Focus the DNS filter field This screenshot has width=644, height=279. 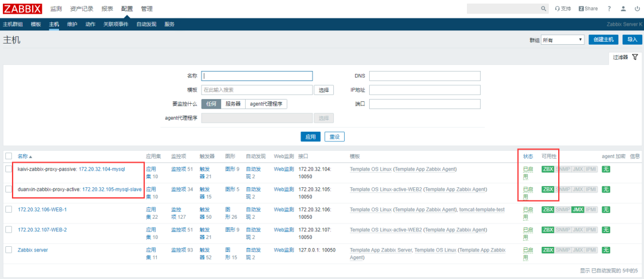pos(425,76)
